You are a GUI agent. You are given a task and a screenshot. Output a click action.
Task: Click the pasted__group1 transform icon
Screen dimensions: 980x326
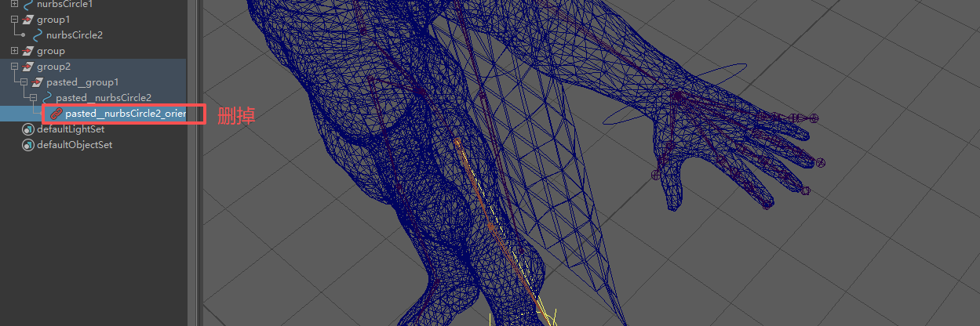click(37, 82)
